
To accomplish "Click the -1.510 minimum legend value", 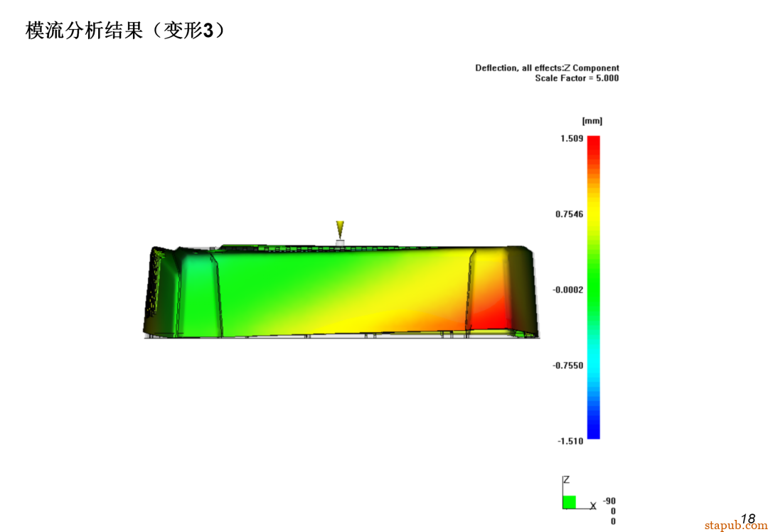I will [x=570, y=441].
